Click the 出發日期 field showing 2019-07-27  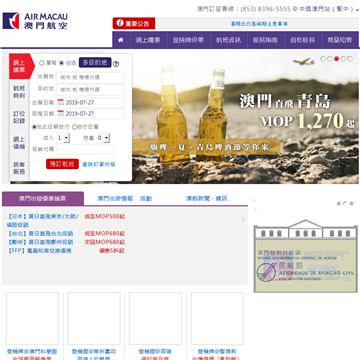pos(90,102)
